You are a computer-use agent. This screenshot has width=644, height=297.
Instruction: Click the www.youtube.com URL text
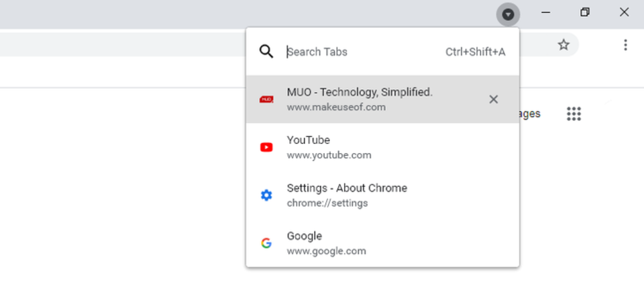(x=329, y=155)
